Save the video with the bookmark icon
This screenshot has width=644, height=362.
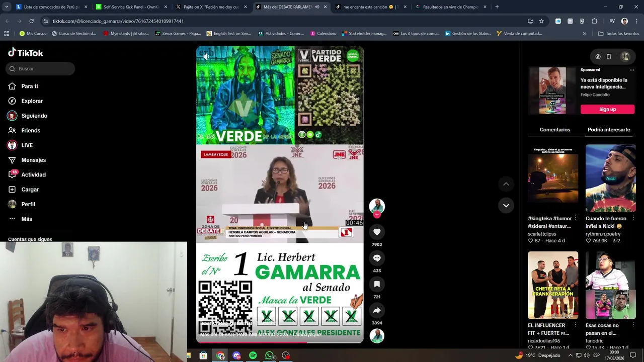377,284
